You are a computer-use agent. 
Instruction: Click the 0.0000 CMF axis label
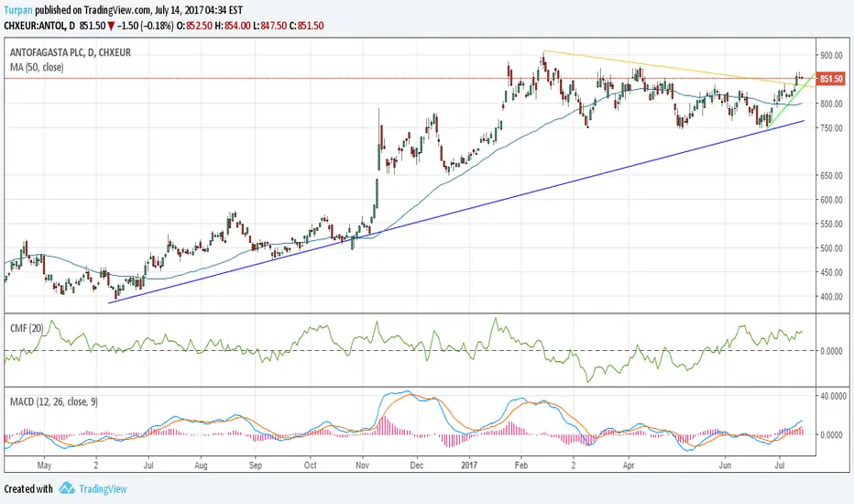point(831,351)
